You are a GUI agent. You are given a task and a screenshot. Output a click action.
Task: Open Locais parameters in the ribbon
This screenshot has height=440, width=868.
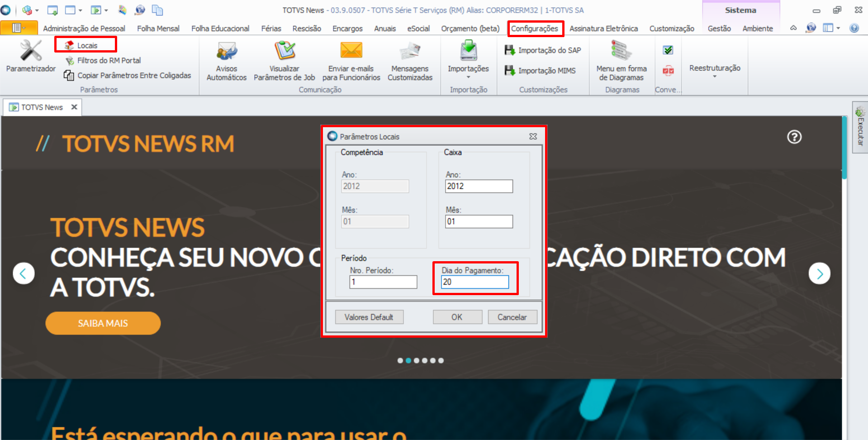click(x=81, y=45)
